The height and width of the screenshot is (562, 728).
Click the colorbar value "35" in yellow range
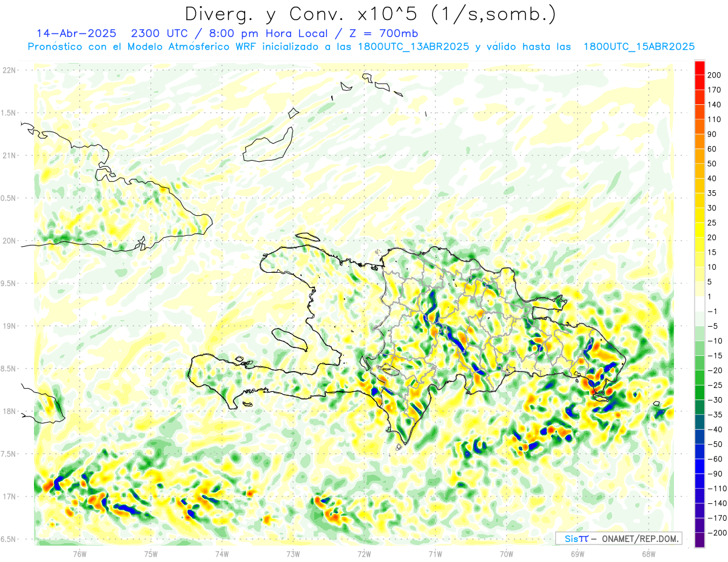713,193
